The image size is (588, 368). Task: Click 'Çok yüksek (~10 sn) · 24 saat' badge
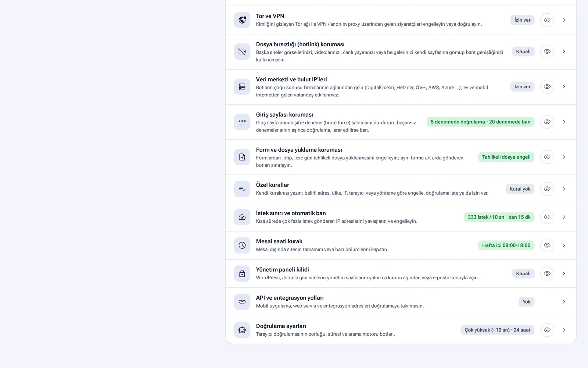[497, 330]
